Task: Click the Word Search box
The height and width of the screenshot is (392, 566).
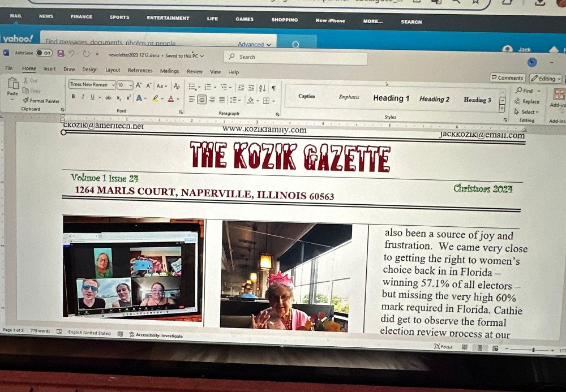Action: (x=294, y=57)
